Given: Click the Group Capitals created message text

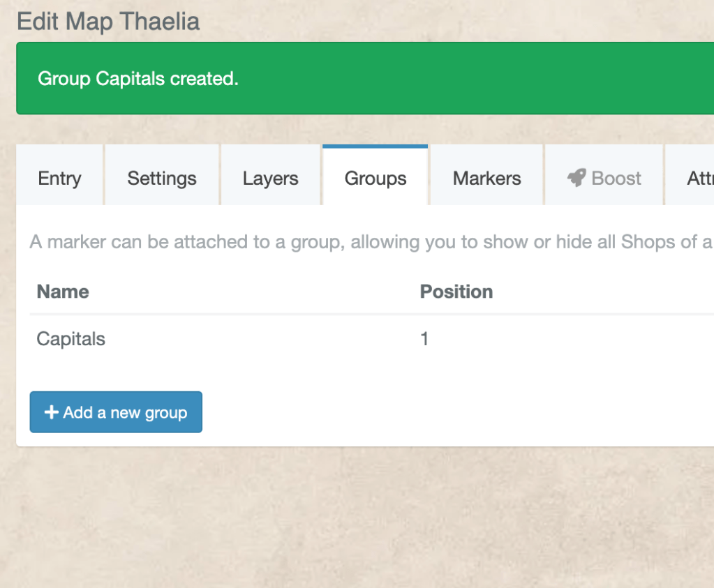Looking at the screenshot, I should click(137, 78).
